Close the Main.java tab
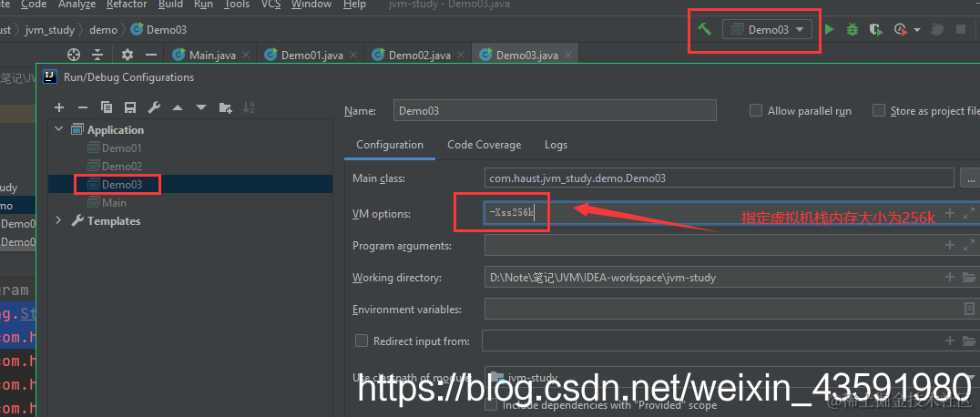The height and width of the screenshot is (417, 980). click(246, 55)
